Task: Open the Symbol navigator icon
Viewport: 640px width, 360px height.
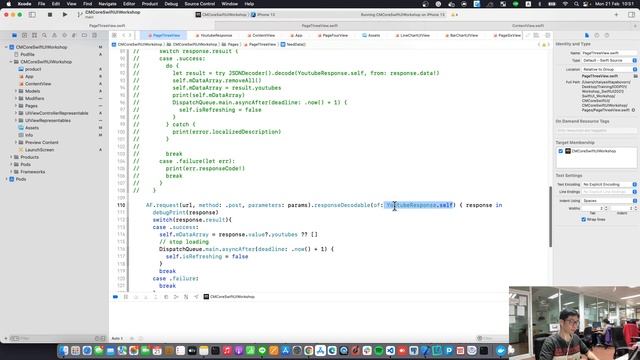Action: [34, 36]
